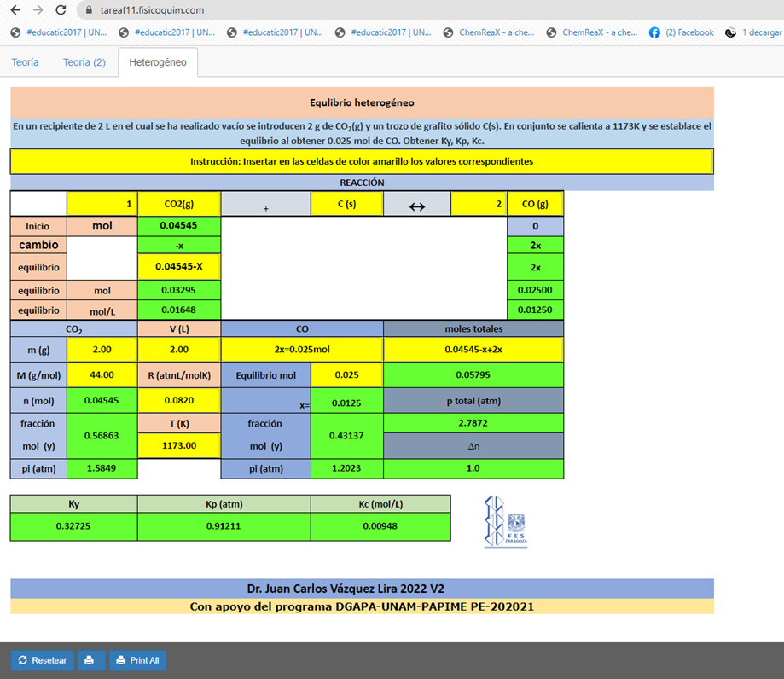The height and width of the screenshot is (679, 784).
Task: Click the yellow cell 0.04545-x+2x
Action: click(x=473, y=350)
